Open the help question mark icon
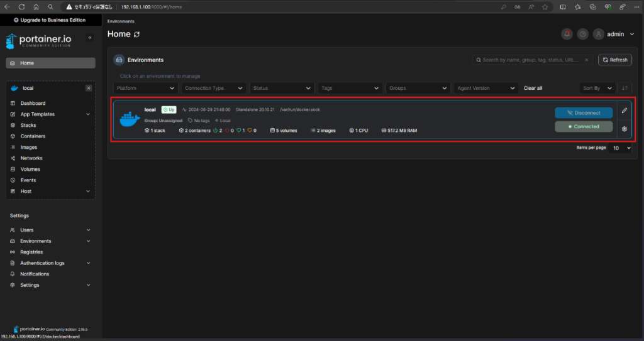Image resolution: width=644 pixels, height=341 pixels. point(582,34)
